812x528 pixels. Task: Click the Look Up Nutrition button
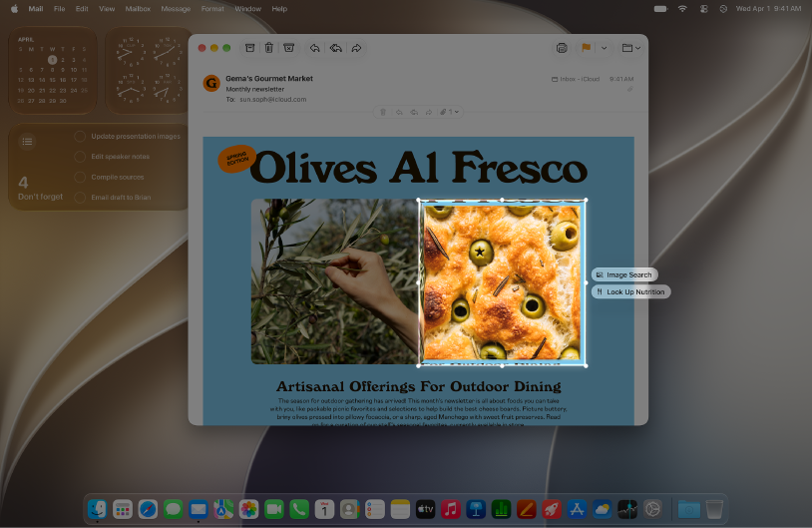pos(630,291)
